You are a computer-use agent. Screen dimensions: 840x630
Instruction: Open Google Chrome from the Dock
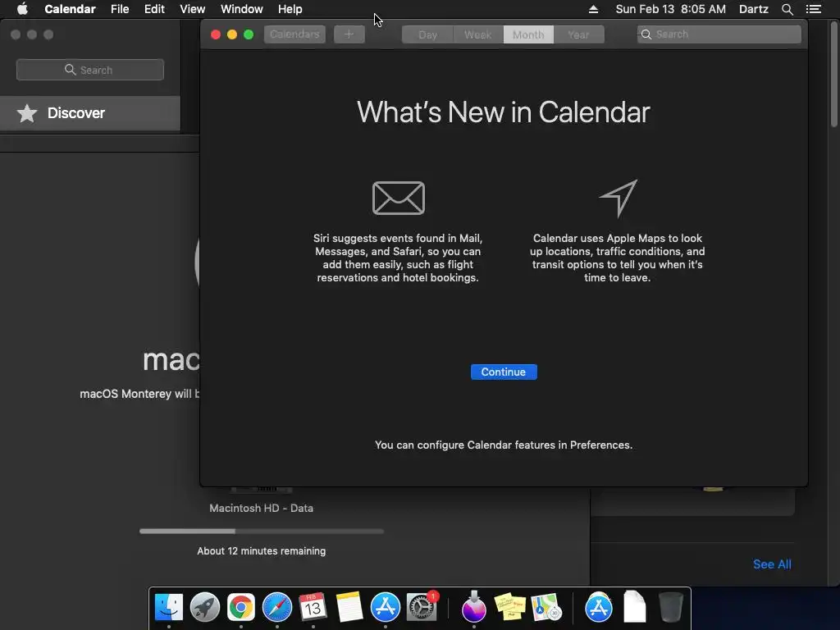pyautogui.click(x=241, y=608)
